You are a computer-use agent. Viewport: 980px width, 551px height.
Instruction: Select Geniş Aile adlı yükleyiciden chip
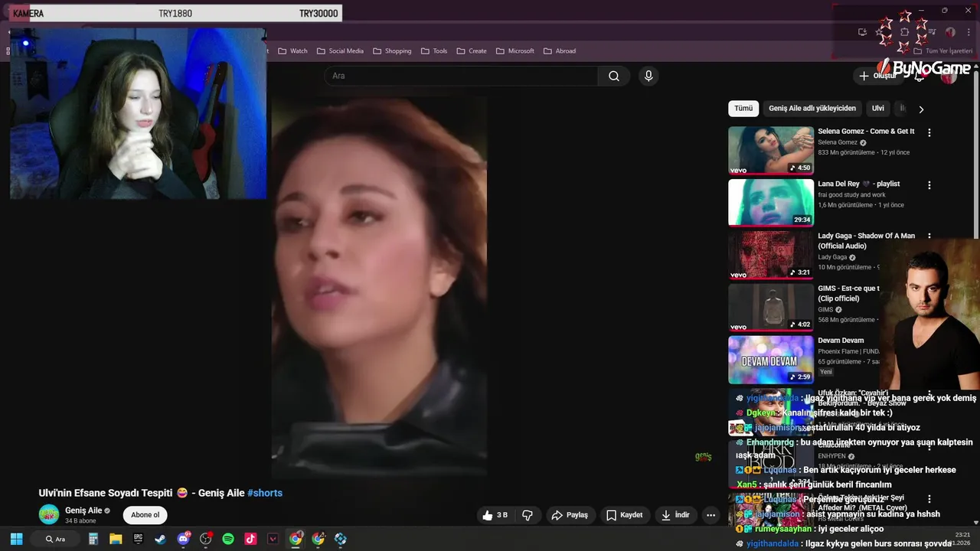(x=812, y=109)
